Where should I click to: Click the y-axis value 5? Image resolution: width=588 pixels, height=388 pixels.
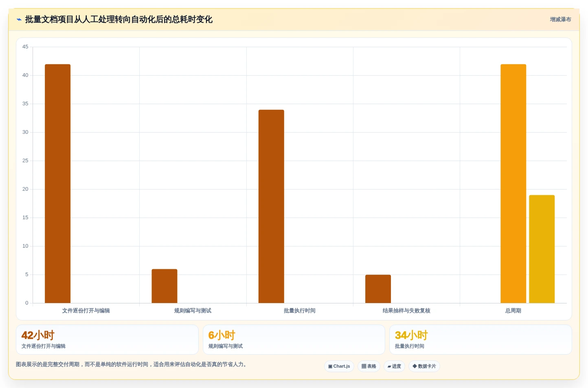click(27, 275)
